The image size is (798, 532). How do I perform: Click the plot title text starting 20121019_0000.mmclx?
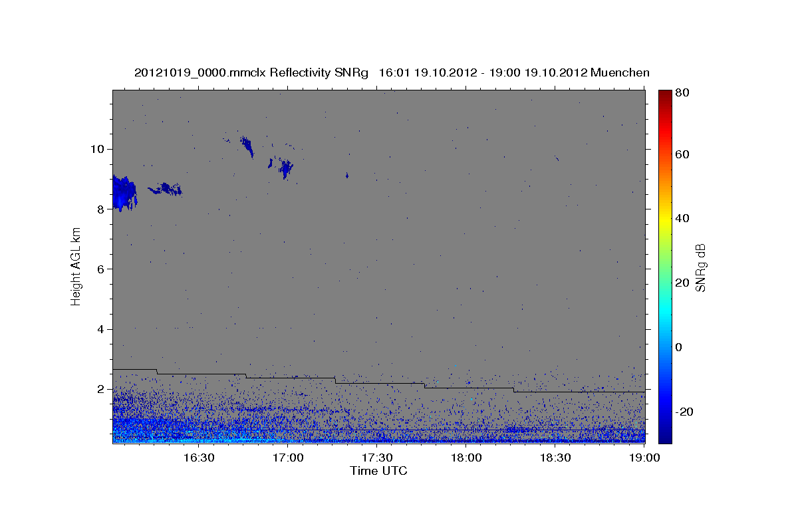(x=392, y=72)
